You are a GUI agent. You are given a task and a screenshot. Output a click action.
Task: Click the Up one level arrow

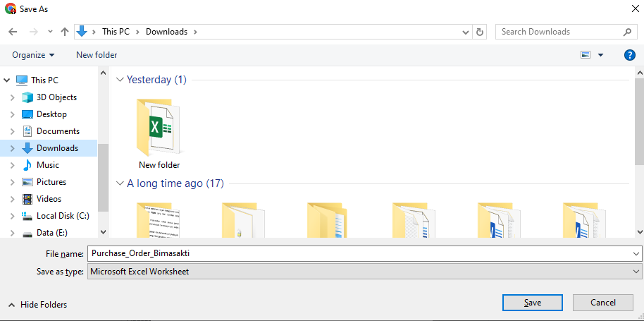tap(65, 32)
